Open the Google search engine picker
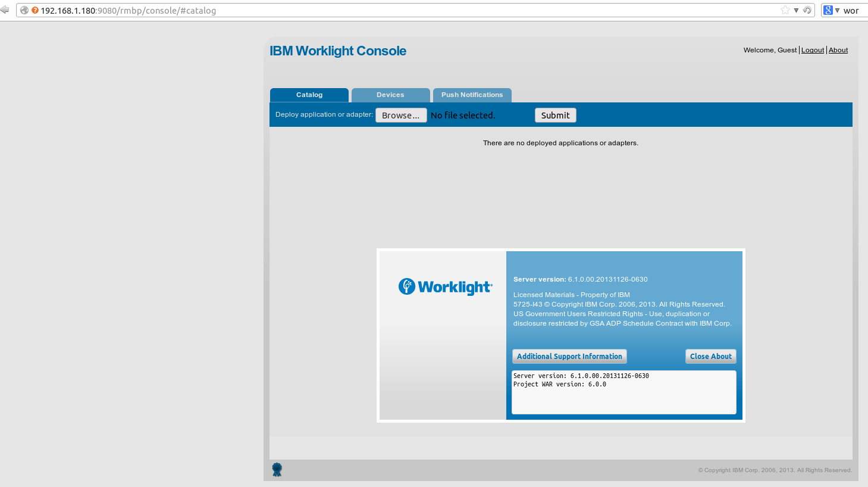868x487 pixels. pyautogui.click(x=831, y=10)
